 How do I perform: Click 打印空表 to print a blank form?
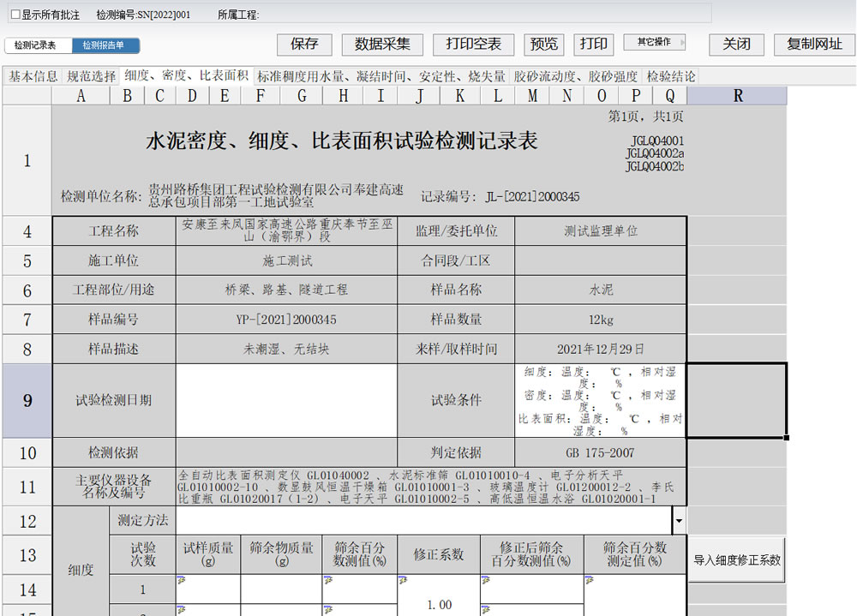[x=473, y=45]
